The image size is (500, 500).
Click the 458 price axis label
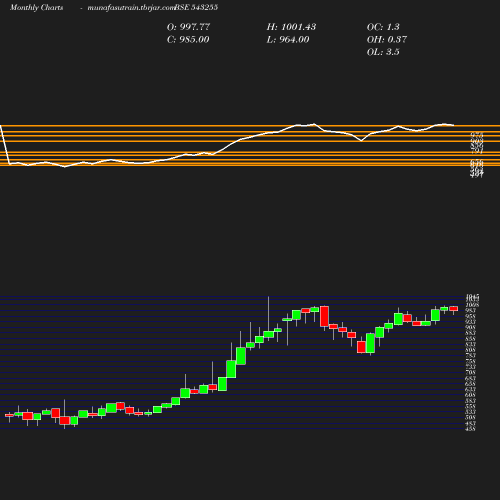[470, 429]
